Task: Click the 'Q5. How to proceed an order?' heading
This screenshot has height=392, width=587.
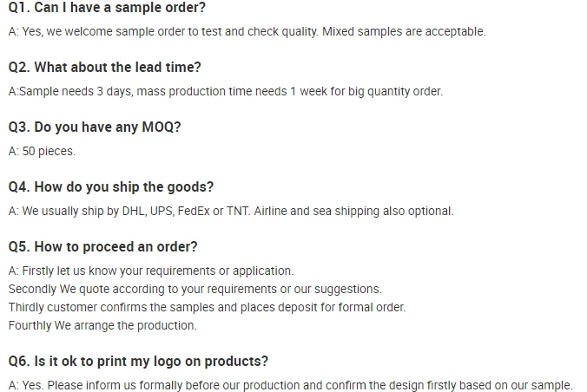Action: pos(103,247)
